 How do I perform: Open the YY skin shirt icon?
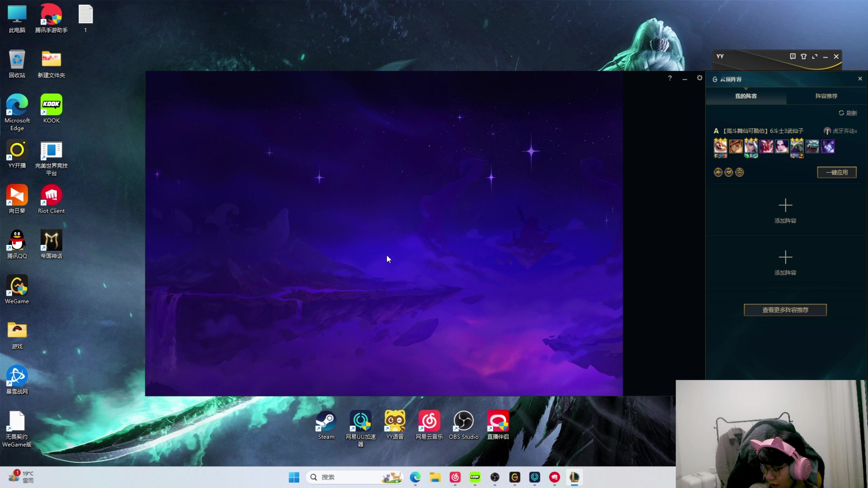pyautogui.click(x=804, y=57)
